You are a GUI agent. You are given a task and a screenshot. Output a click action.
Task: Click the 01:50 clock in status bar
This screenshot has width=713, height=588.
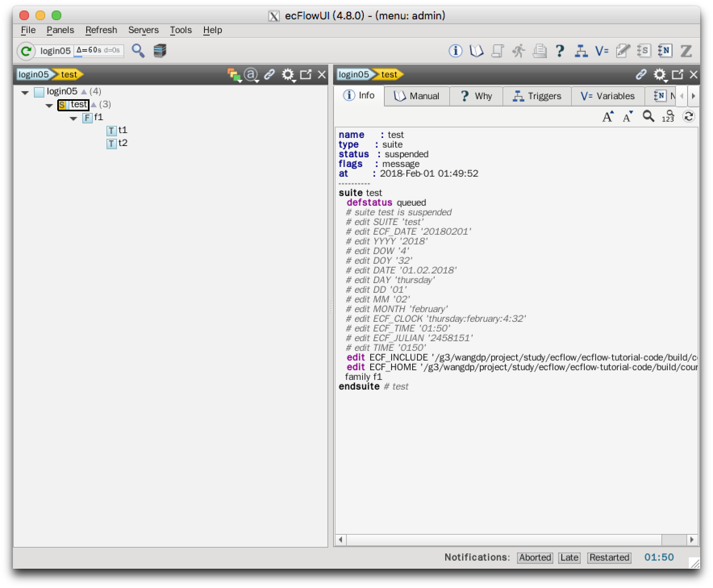(x=659, y=557)
